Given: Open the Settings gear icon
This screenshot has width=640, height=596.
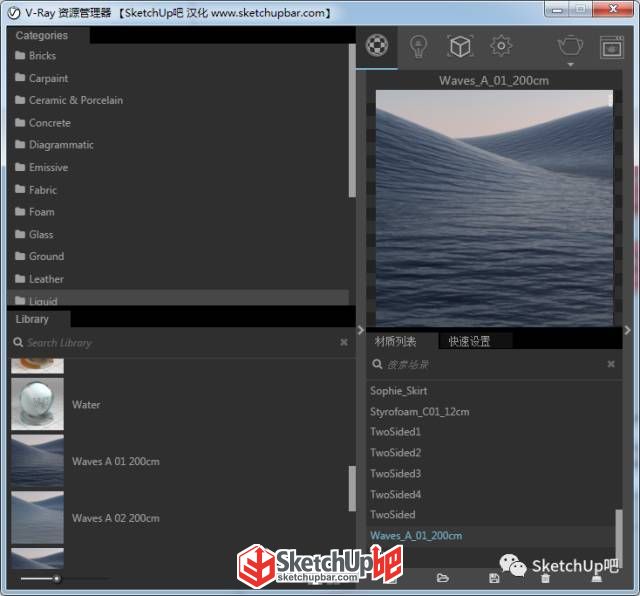Looking at the screenshot, I should (501, 45).
